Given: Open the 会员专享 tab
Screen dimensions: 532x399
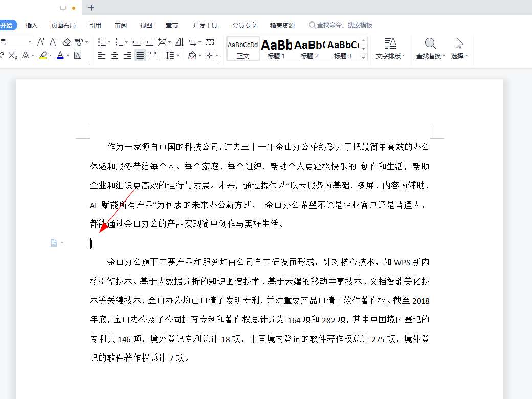Looking at the screenshot, I should 245,25.
